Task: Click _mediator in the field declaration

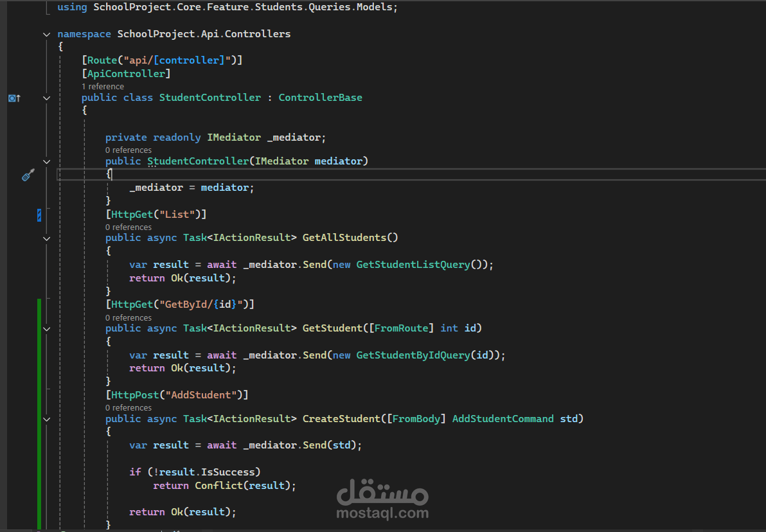Action: [294, 137]
